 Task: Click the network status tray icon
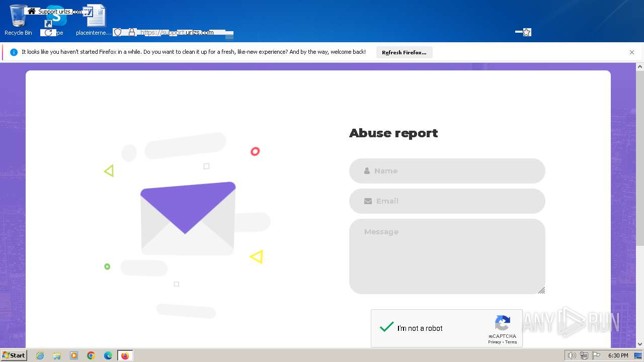tap(584, 355)
